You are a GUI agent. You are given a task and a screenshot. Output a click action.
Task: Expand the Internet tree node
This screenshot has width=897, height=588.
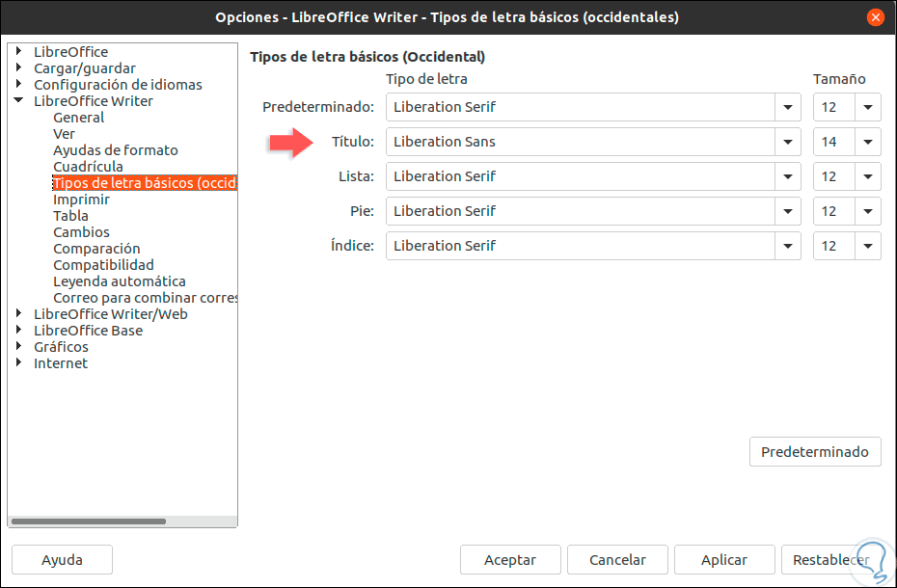tap(19, 362)
